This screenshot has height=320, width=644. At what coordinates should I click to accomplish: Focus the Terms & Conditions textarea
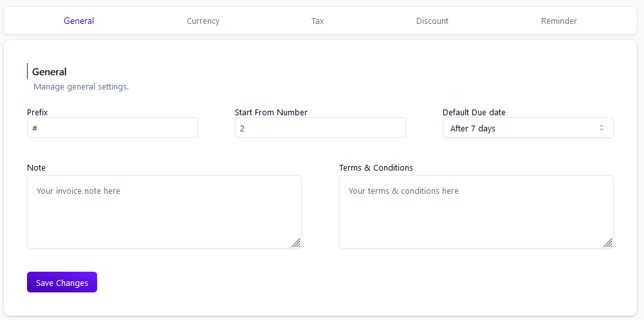coord(477,212)
